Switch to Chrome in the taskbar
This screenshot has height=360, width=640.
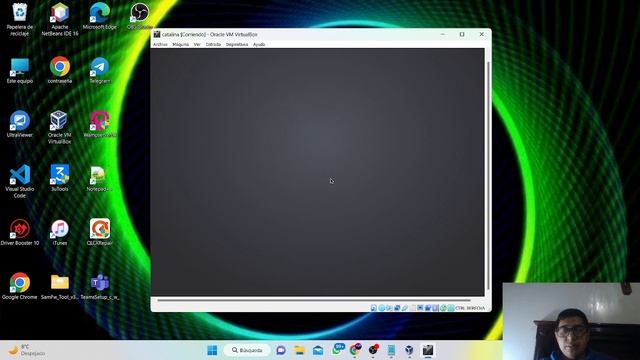tap(356, 350)
